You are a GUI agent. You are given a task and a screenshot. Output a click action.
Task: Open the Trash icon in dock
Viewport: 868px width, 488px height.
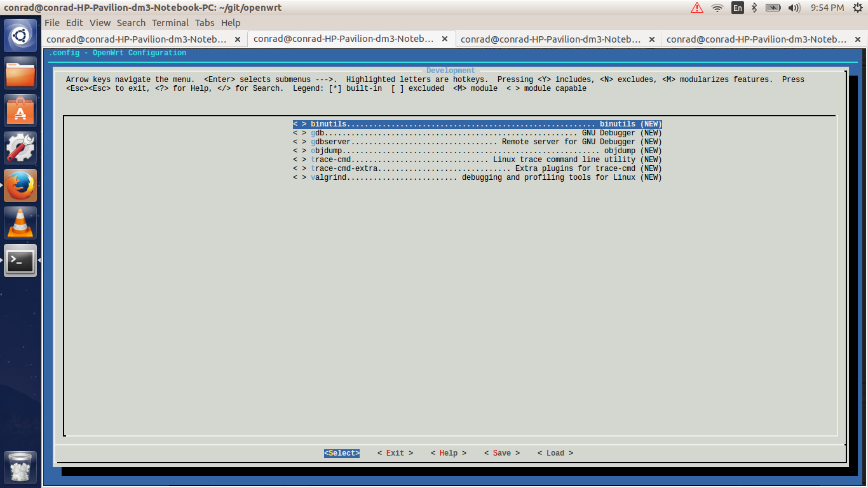21,468
